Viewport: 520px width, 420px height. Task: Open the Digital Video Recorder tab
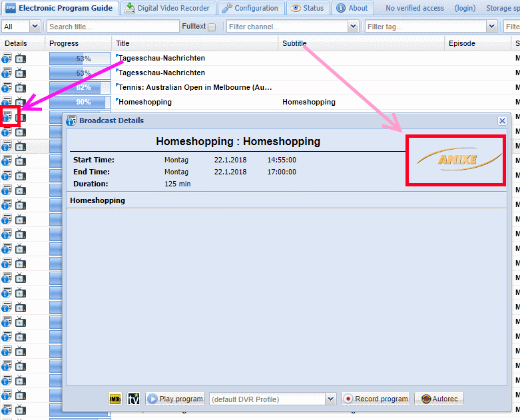pyautogui.click(x=168, y=8)
